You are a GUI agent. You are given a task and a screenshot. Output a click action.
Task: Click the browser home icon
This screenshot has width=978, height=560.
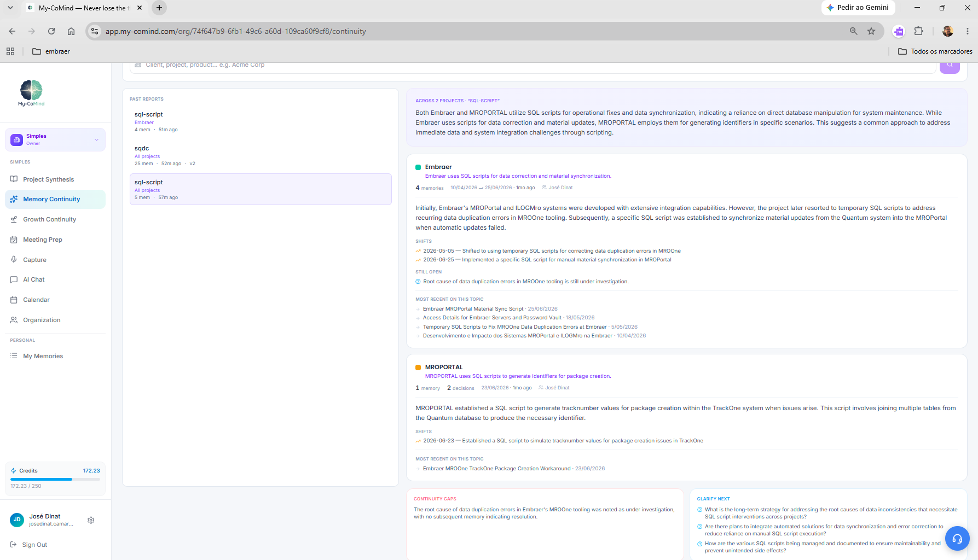point(71,31)
